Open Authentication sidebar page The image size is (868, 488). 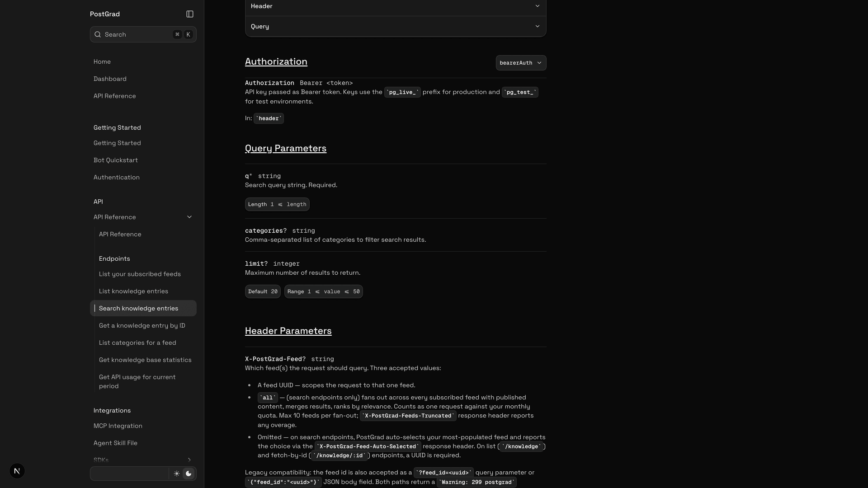coord(143,177)
